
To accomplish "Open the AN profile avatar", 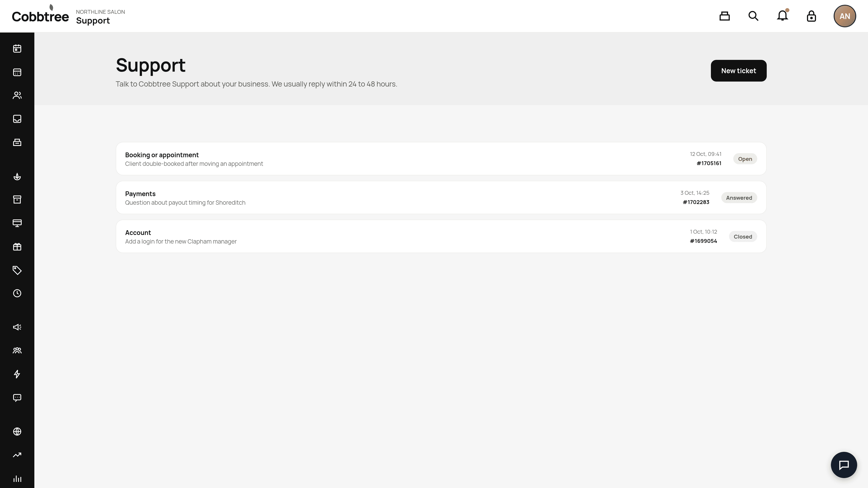I will tap(845, 16).
